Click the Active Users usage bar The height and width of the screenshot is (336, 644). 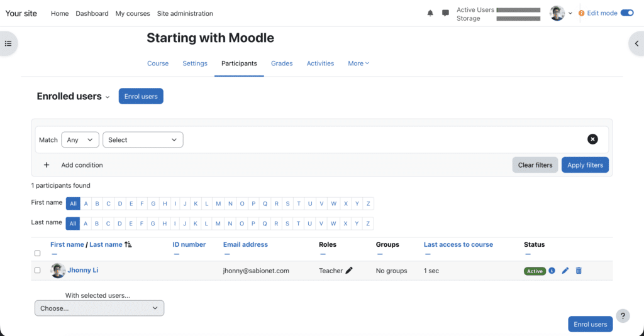(x=518, y=10)
